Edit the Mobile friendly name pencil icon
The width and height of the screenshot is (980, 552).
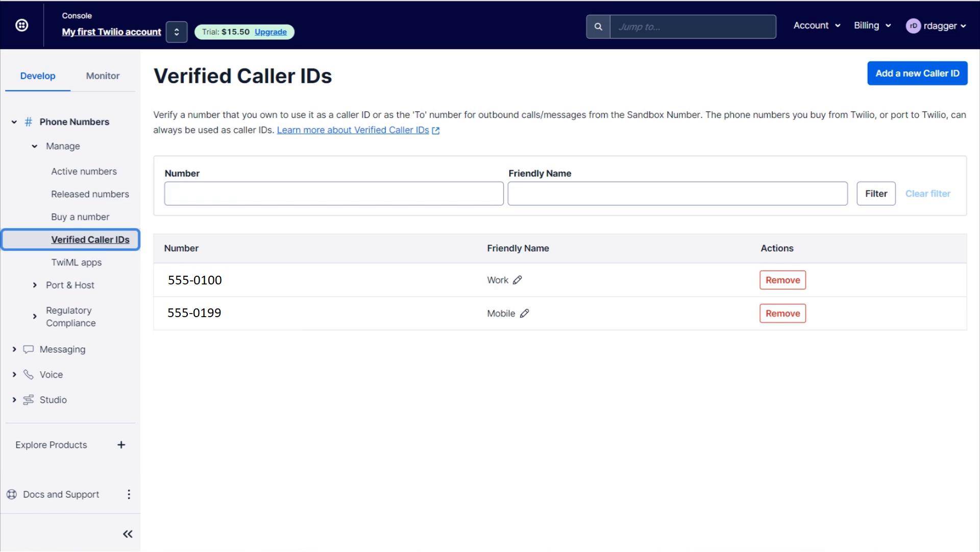(524, 314)
